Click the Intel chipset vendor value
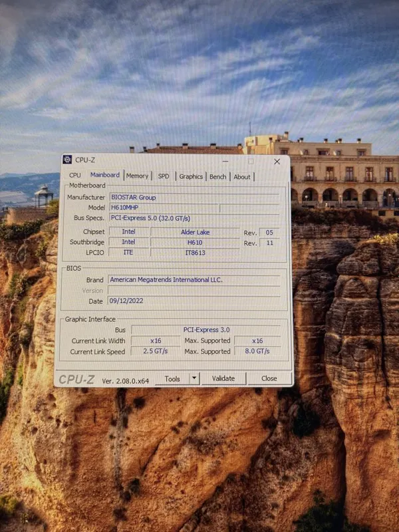Viewport: 399px width, 532px height. pyautogui.click(x=128, y=231)
